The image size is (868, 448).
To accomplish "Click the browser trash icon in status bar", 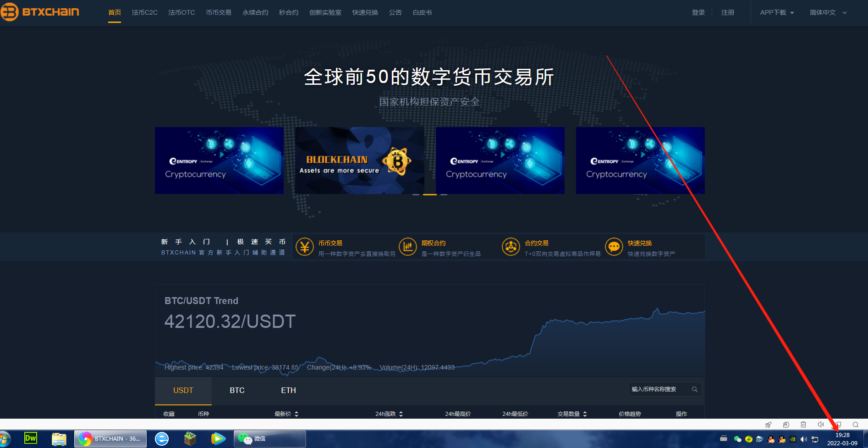I will (x=803, y=425).
